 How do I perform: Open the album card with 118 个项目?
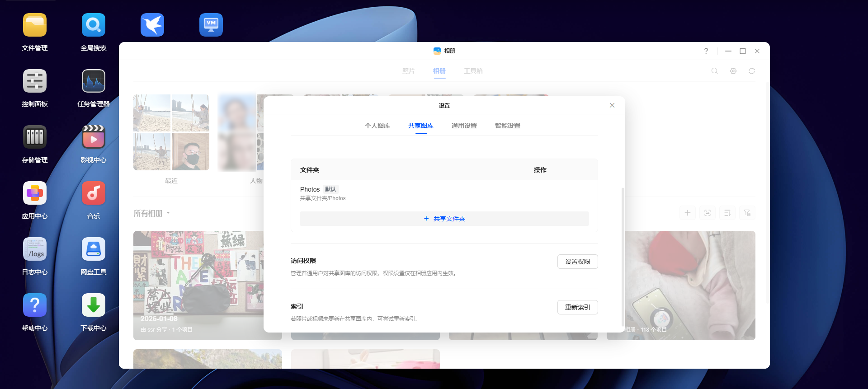(690, 286)
